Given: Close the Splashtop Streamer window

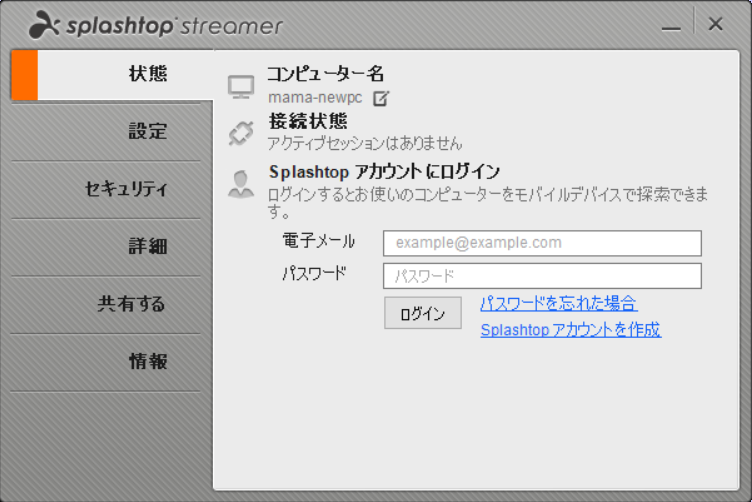Looking at the screenshot, I should 716,23.
